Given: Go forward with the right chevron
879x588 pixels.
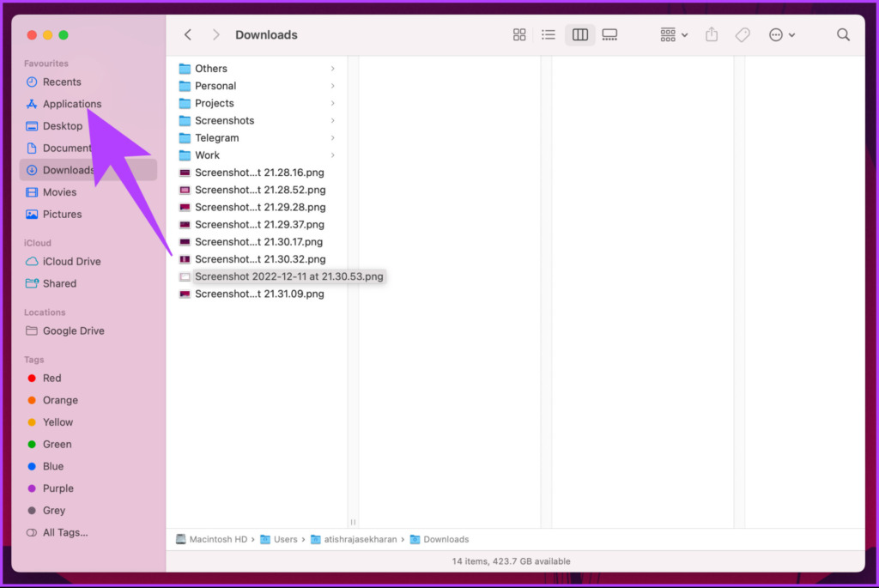Looking at the screenshot, I should pos(215,34).
